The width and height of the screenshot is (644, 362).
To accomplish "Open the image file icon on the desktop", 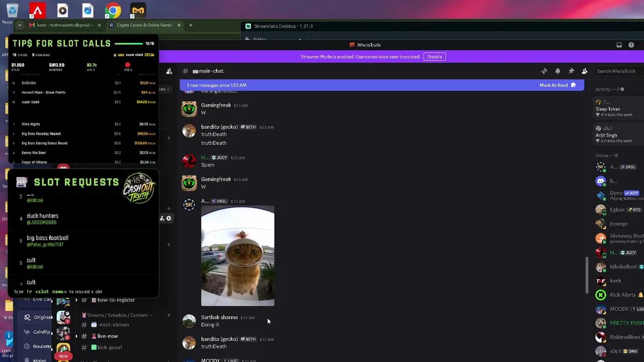I will coord(88,11).
